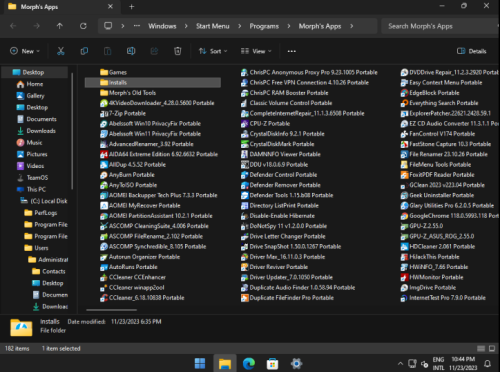Expand chevron after Start Menu breadcrumb
The width and height of the screenshot is (500, 372).
[239, 26]
